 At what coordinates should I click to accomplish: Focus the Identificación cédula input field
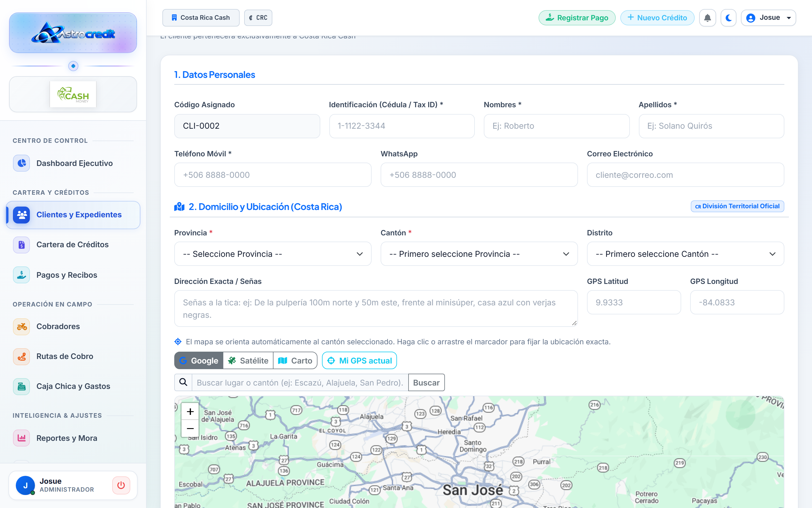point(402,126)
